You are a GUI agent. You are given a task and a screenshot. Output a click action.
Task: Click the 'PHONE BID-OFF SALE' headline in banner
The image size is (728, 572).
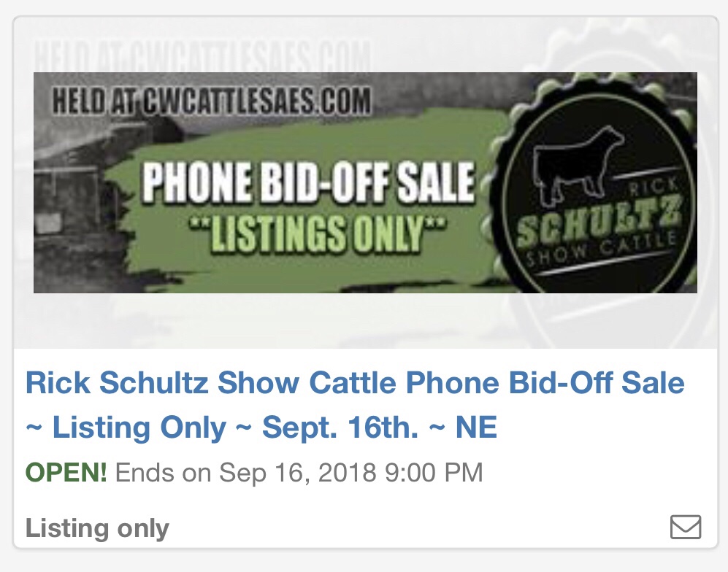click(x=309, y=182)
